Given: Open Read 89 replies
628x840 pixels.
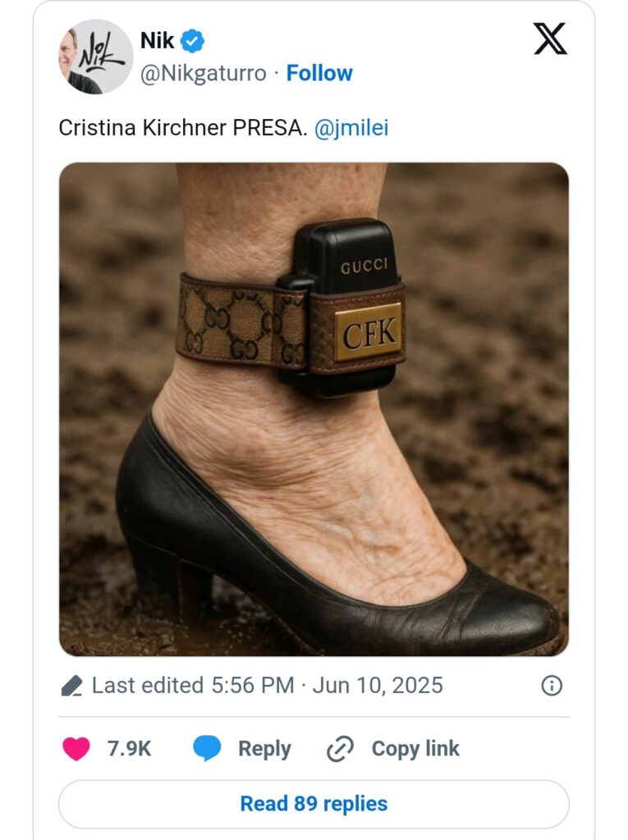Looking at the screenshot, I should (x=314, y=804).
